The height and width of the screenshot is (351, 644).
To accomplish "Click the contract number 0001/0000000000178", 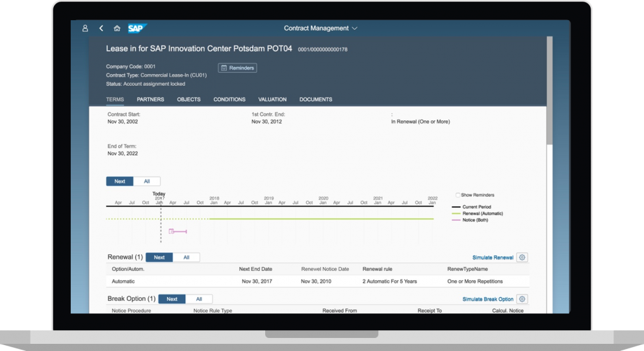I will click(x=322, y=49).
